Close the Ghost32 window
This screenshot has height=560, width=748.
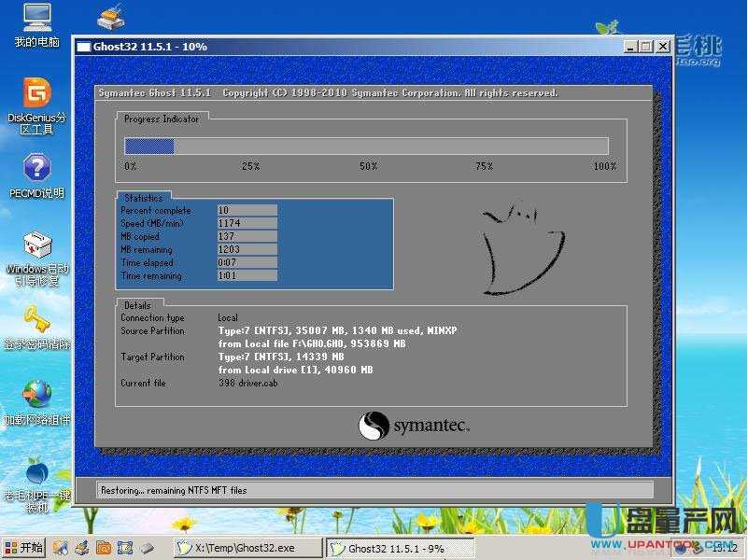[x=663, y=47]
